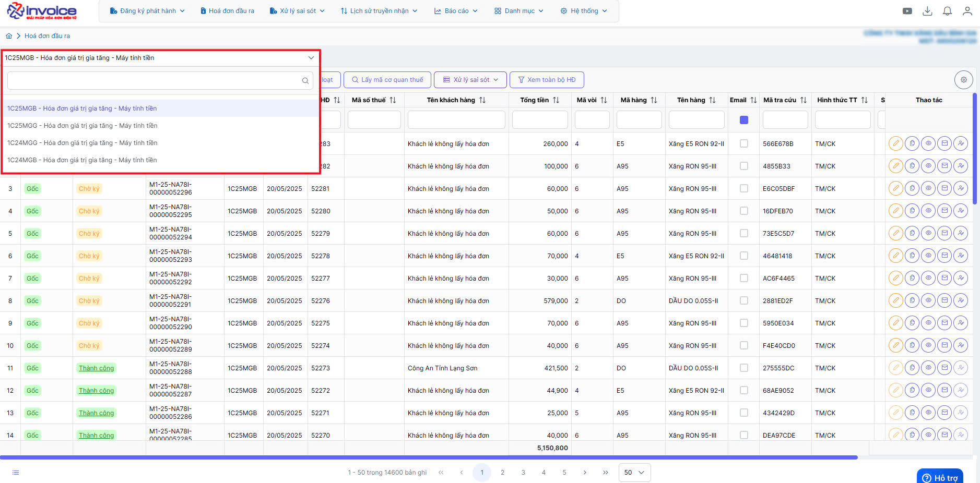Focus the template search input field
Image resolution: width=980 pixels, height=483 pixels.
coord(160,81)
